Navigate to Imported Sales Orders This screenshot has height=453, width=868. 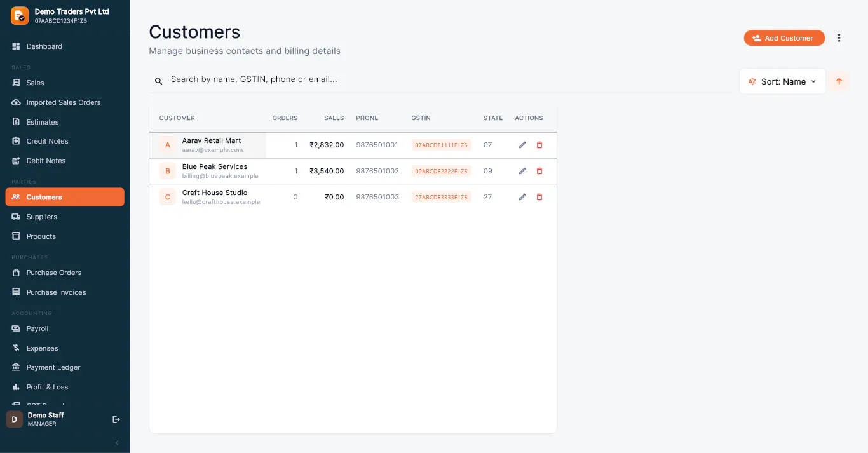(65, 102)
